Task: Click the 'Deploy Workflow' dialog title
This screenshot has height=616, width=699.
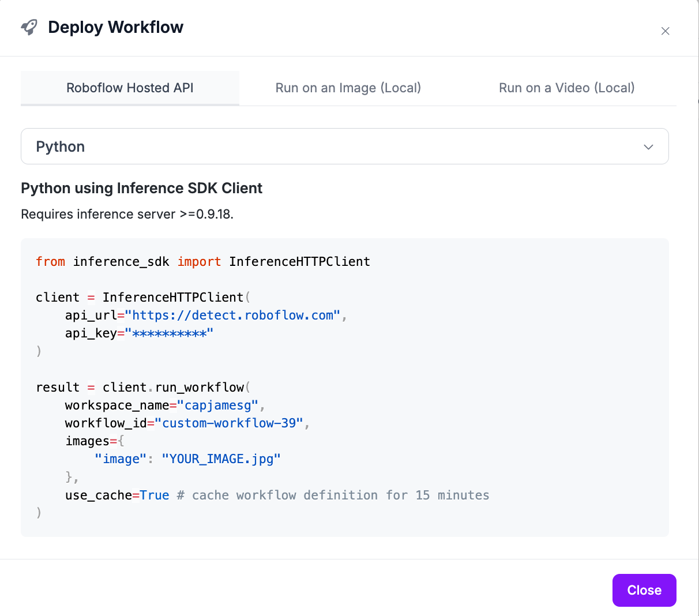Action: [115, 27]
